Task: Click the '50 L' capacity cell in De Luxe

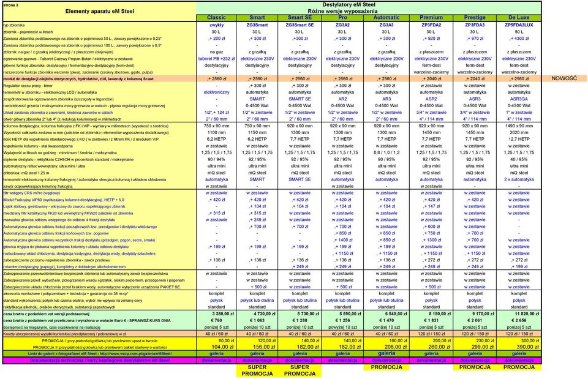Action: tap(519, 32)
